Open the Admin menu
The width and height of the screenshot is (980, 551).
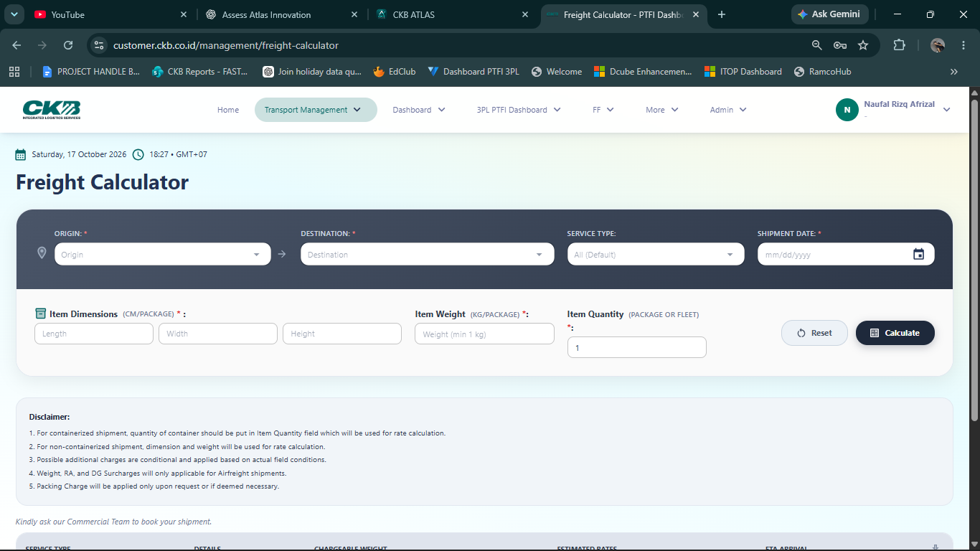tap(728, 110)
